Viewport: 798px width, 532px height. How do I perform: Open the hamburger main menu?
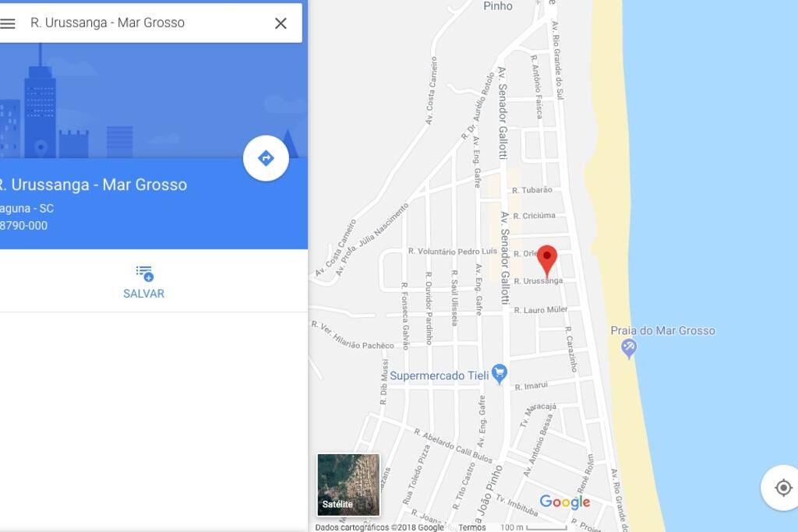7,23
